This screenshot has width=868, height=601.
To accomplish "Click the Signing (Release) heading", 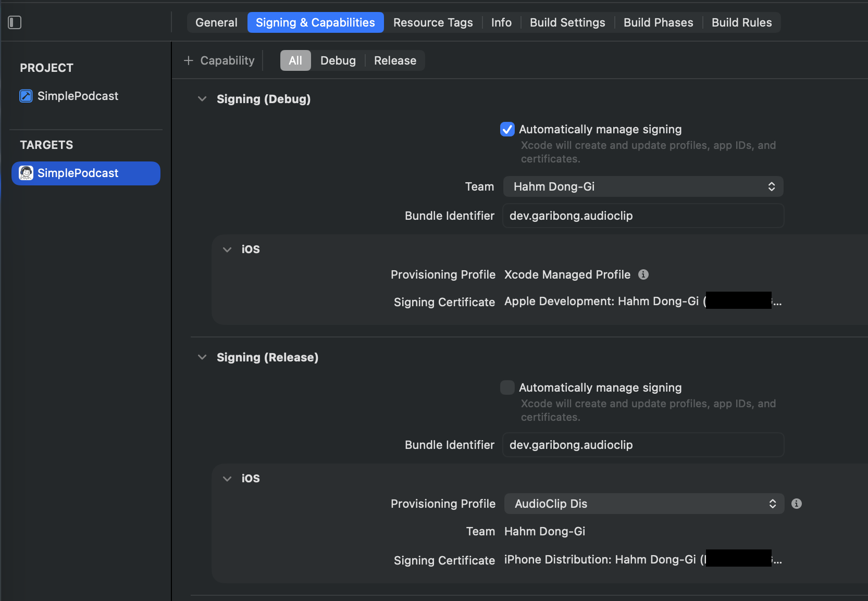I will point(267,357).
